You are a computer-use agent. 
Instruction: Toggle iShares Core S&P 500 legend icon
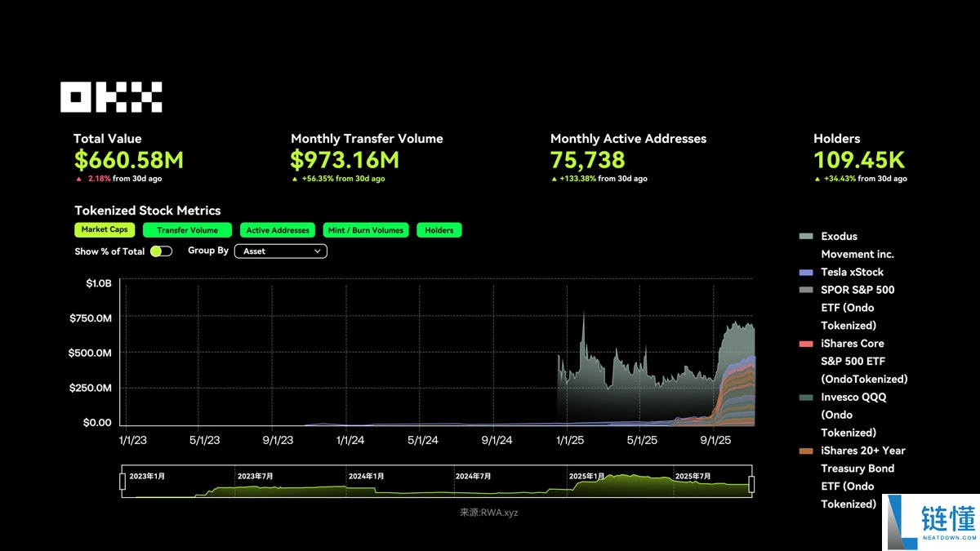(x=806, y=344)
